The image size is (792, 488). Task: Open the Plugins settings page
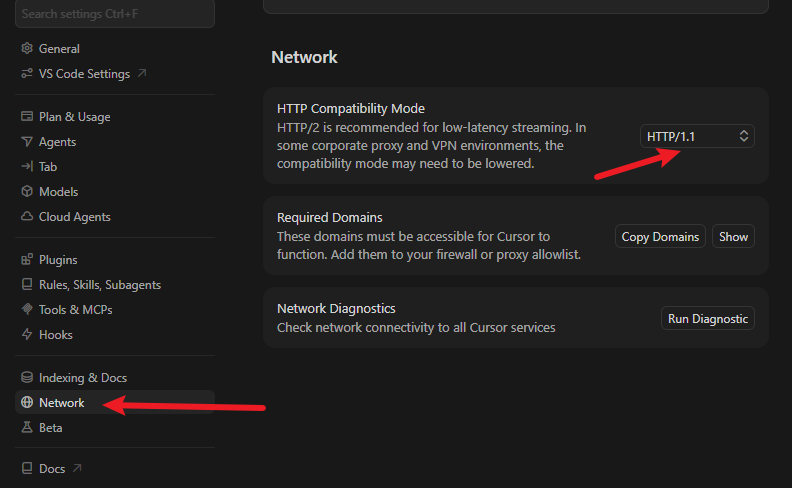pyautogui.click(x=115, y=260)
